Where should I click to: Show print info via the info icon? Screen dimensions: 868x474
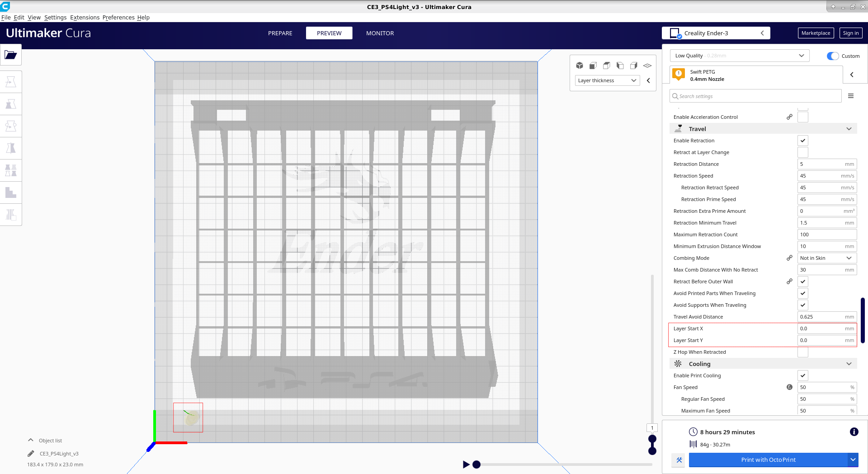point(854,432)
